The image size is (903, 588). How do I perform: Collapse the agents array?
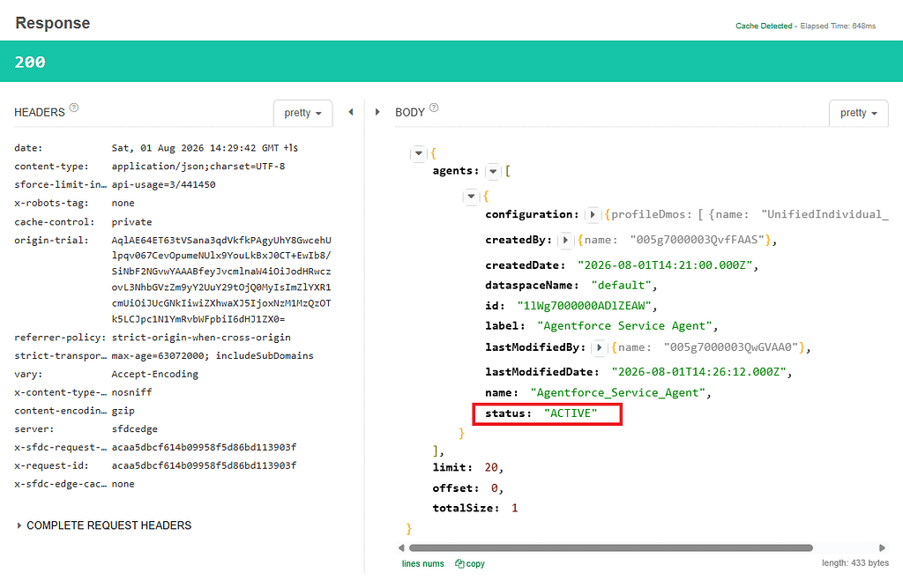pos(493,171)
